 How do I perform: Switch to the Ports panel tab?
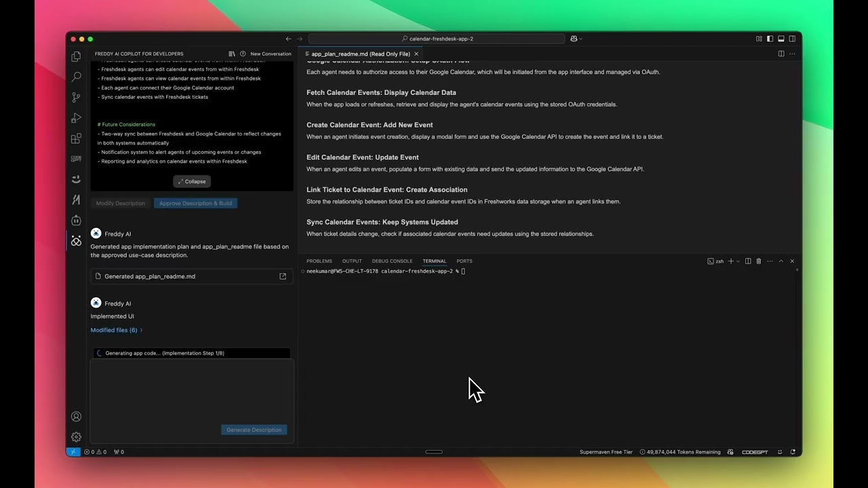pos(465,261)
